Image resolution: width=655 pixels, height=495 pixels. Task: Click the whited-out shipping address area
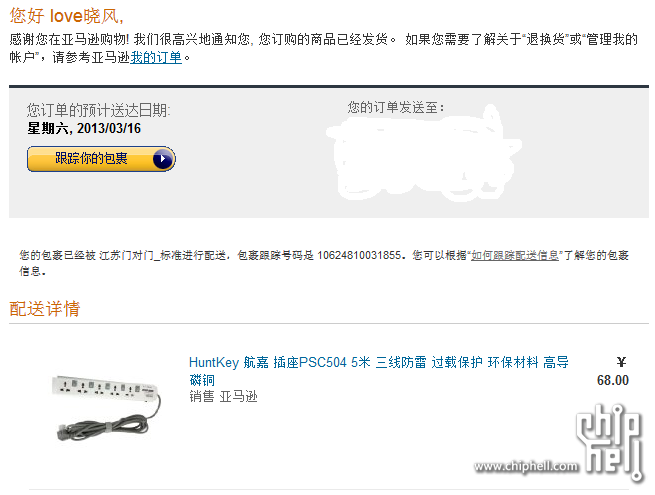[424, 157]
